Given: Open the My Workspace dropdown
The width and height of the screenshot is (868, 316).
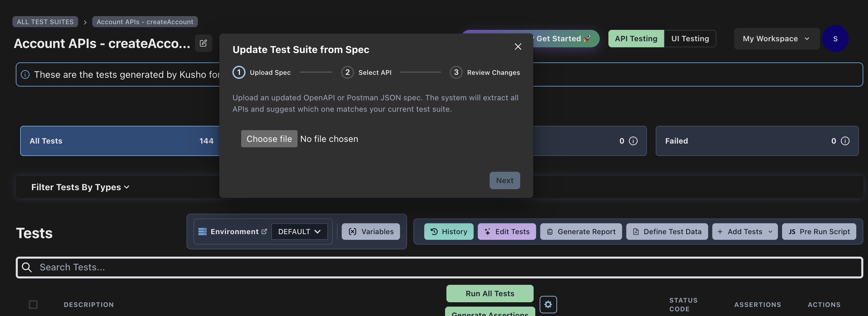Looking at the screenshot, I should click(776, 39).
